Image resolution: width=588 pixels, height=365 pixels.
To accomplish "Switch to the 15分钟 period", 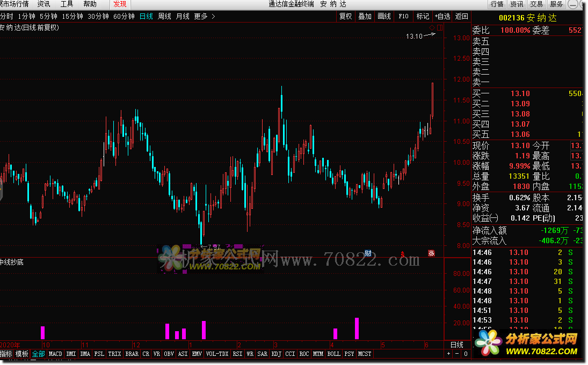I will pos(72,17).
